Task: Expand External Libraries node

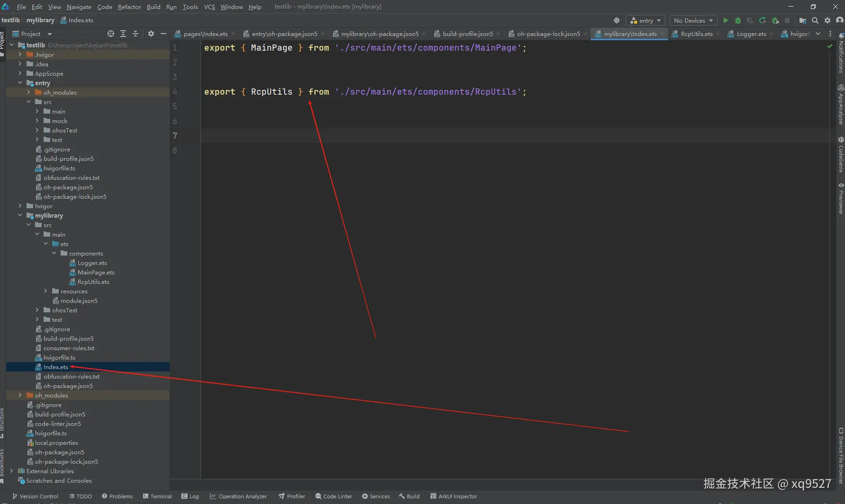Action: [11, 471]
